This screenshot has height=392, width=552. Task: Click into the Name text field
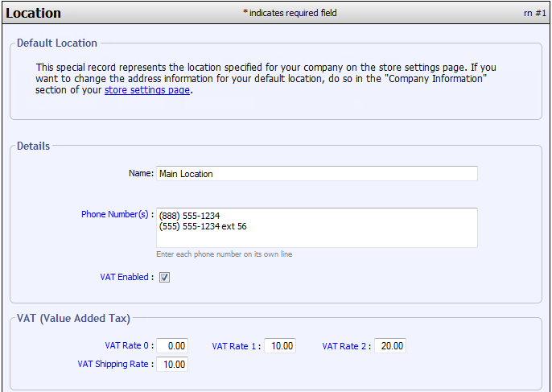(316, 174)
